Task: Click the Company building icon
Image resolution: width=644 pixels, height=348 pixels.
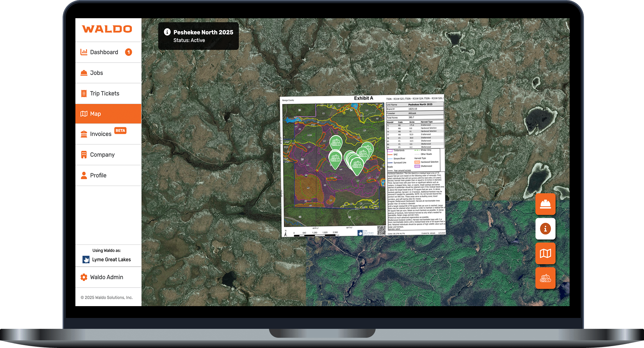Action: [x=84, y=155]
